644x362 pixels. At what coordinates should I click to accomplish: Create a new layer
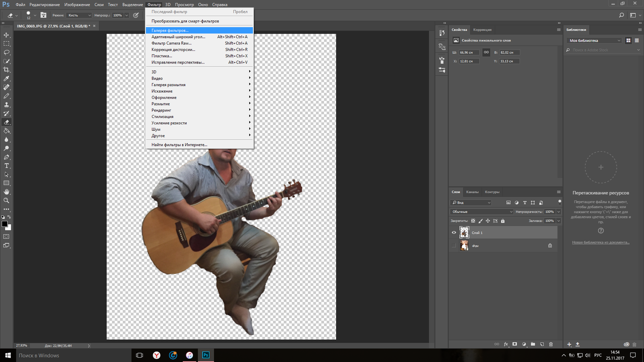click(542, 344)
